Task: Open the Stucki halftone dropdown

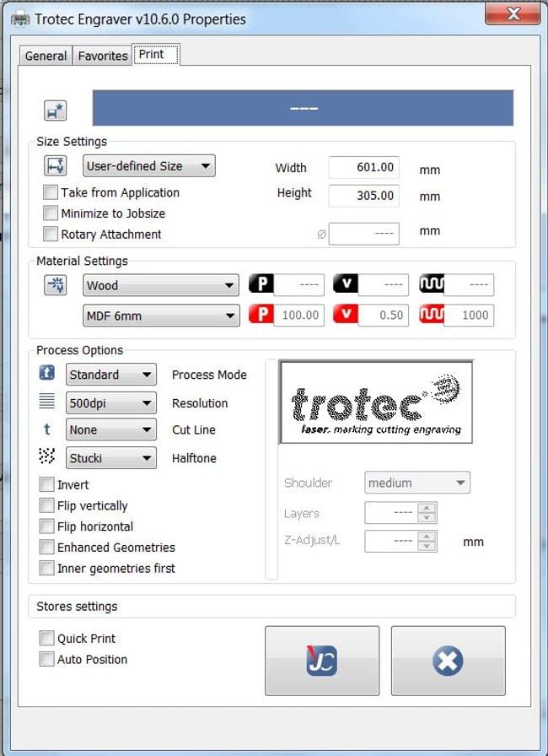Action: (x=110, y=458)
